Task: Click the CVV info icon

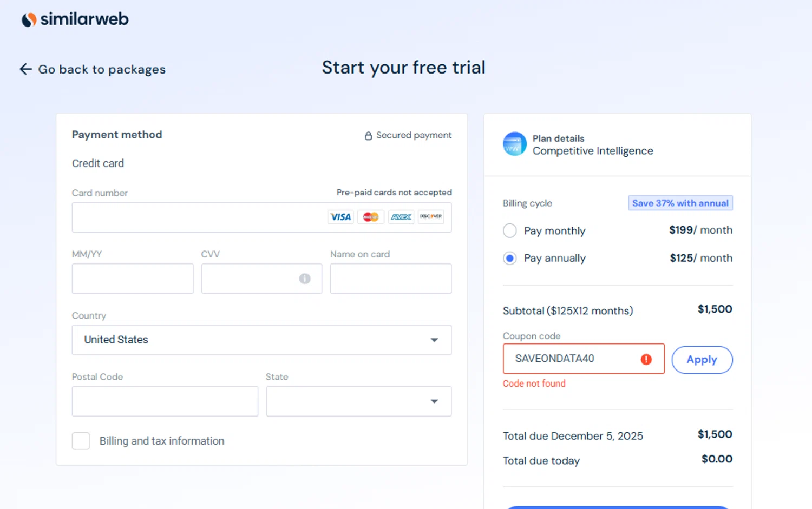Action: click(305, 279)
